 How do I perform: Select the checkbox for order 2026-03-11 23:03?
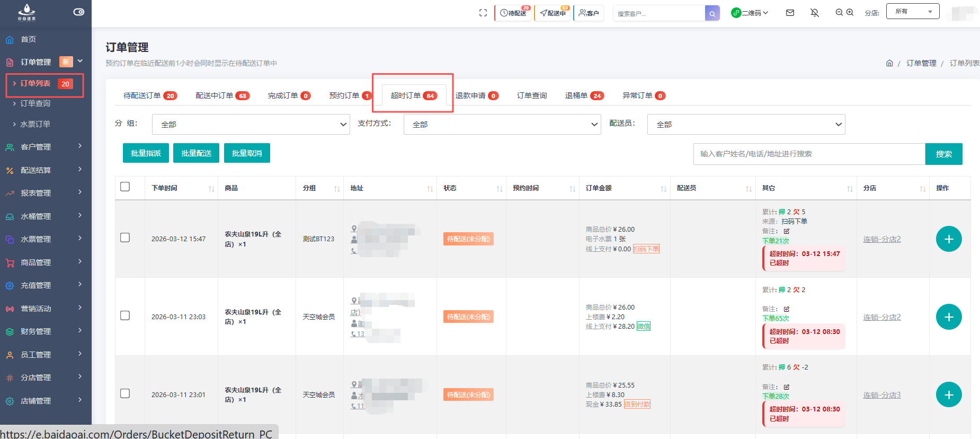tap(125, 315)
